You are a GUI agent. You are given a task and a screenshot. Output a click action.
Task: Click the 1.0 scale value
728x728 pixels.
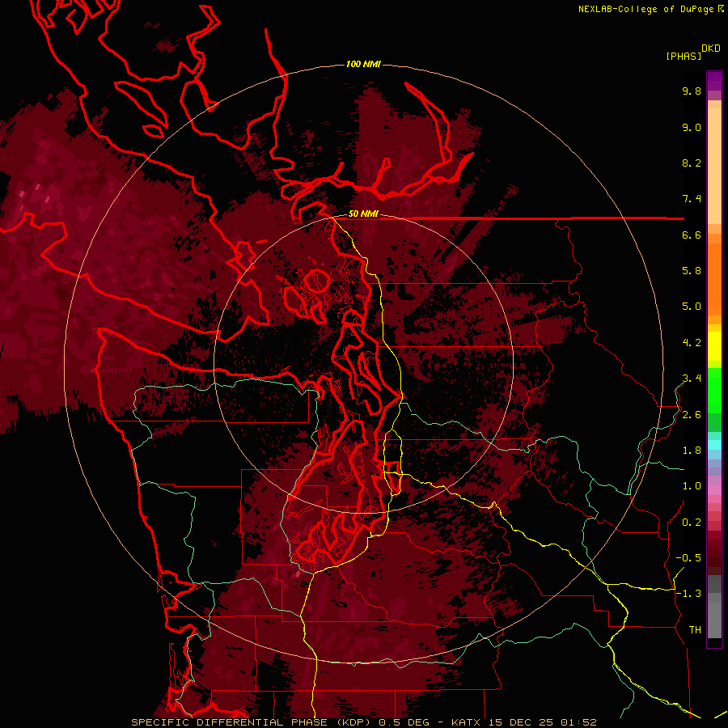tap(692, 486)
